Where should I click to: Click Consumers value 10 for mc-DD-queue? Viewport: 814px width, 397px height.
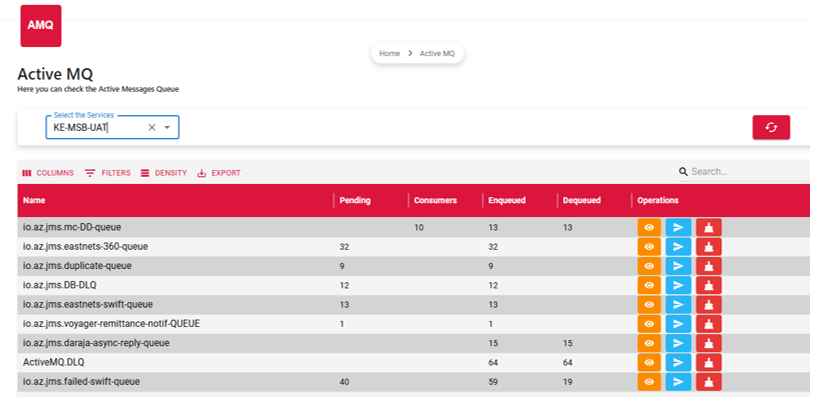pyautogui.click(x=418, y=228)
